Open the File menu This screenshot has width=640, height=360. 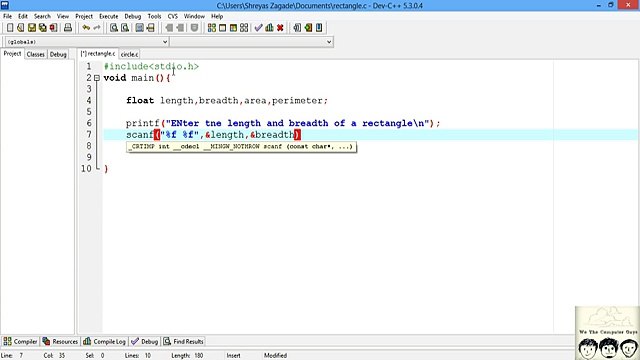(7, 16)
